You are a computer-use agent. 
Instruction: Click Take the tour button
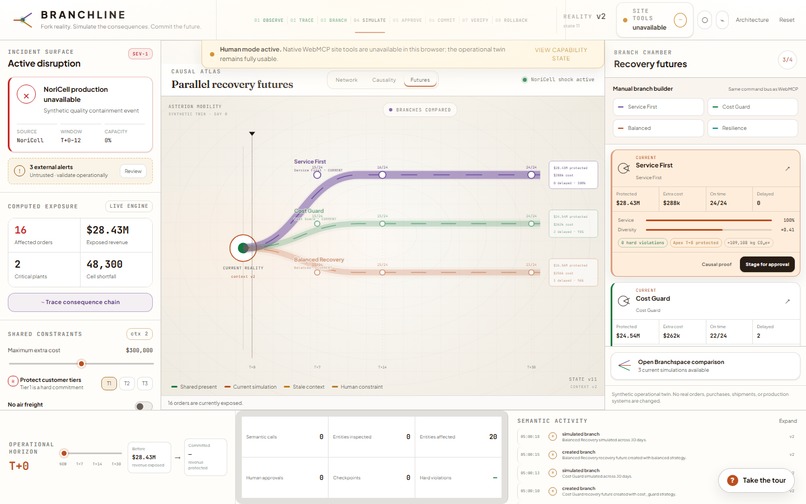click(757, 480)
